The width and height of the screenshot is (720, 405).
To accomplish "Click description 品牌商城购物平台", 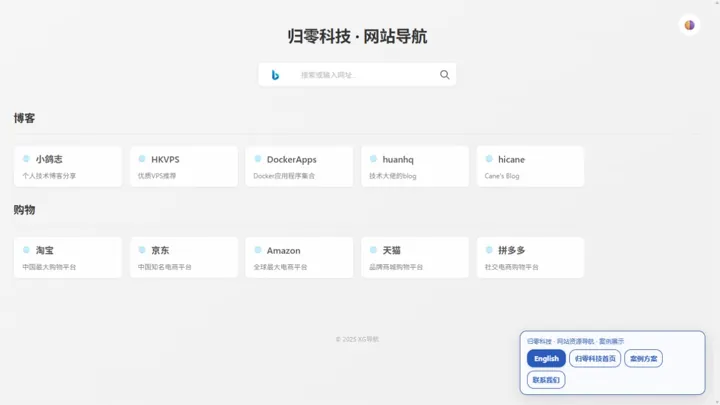I will (x=396, y=267).
